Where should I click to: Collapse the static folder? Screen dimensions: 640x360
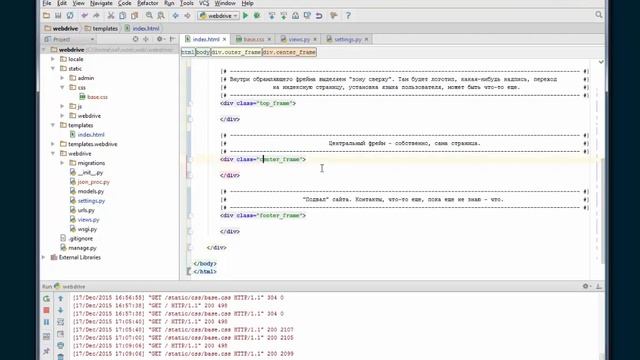point(53,69)
